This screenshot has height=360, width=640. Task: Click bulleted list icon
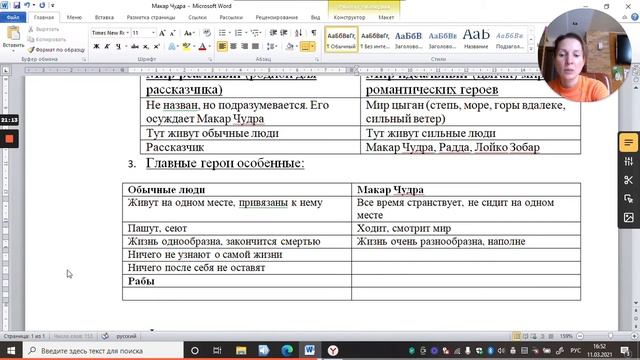pyautogui.click(x=222, y=33)
